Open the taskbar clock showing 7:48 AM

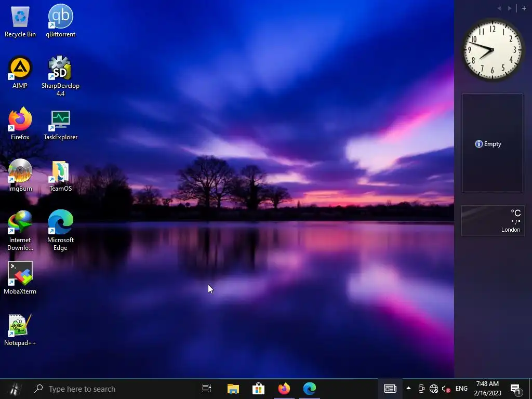click(x=487, y=389)
